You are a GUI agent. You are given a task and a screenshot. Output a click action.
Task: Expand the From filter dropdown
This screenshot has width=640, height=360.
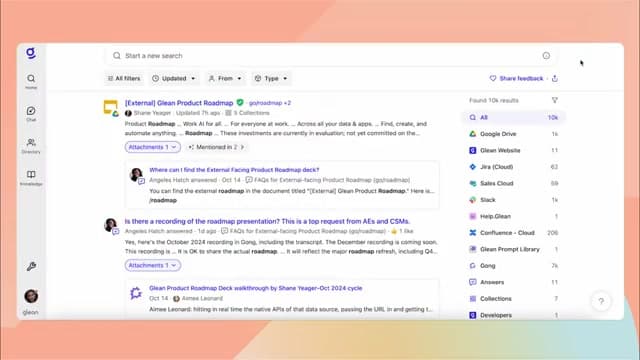pyautogui.click(x=225, y=78)
